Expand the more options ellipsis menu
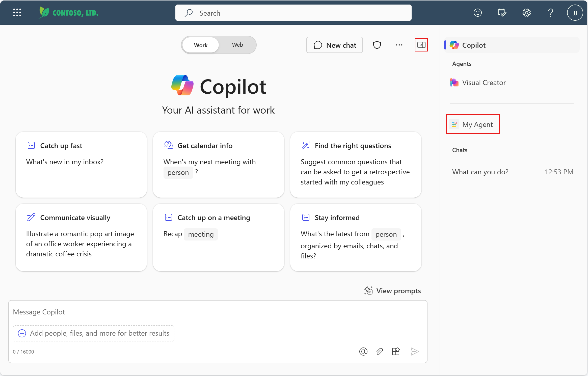 pos(398,45)
